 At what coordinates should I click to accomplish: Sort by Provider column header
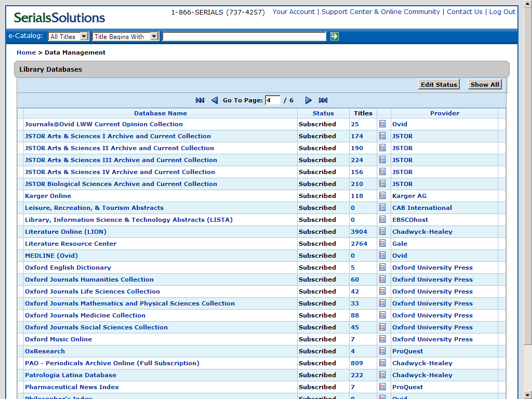(x=445, y=113)
